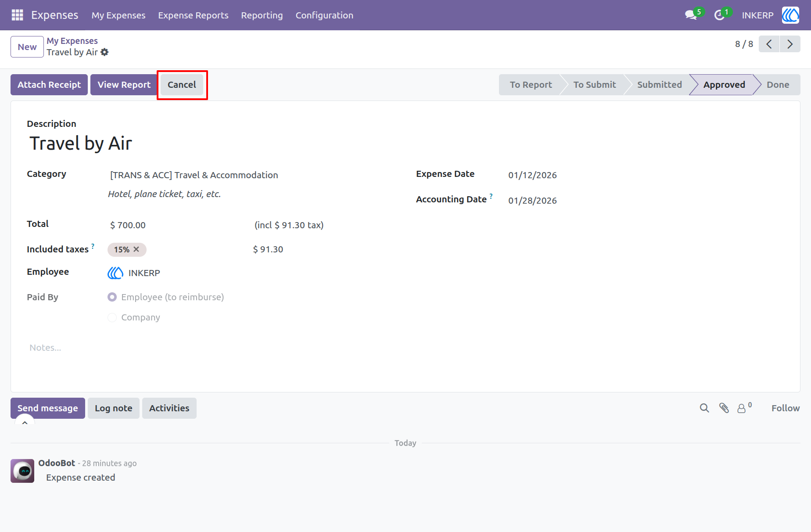Click the Done status stage
This screenshot has width=811, height=532.
click(x=778, y=85)
